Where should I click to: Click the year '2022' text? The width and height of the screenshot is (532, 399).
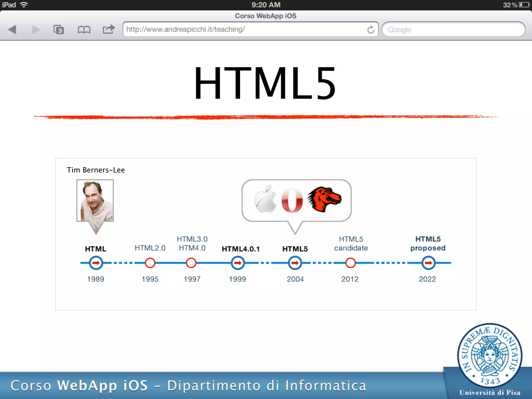[427, 279]
